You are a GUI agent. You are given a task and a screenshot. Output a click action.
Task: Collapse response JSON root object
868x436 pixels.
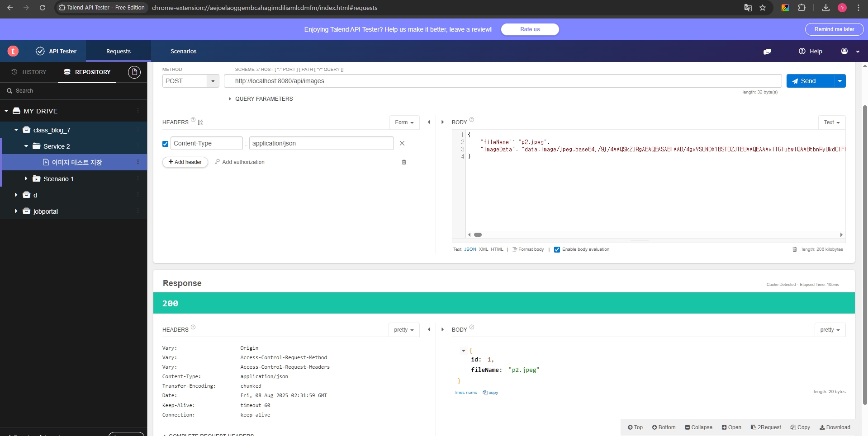pyautogui.click(x=463, y=351)
